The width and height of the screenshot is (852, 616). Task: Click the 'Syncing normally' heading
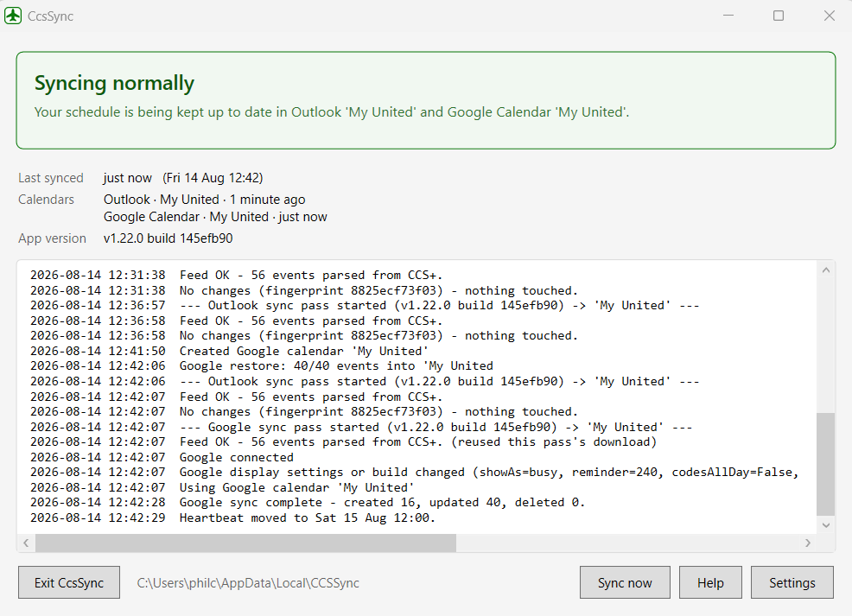point(114,83)
